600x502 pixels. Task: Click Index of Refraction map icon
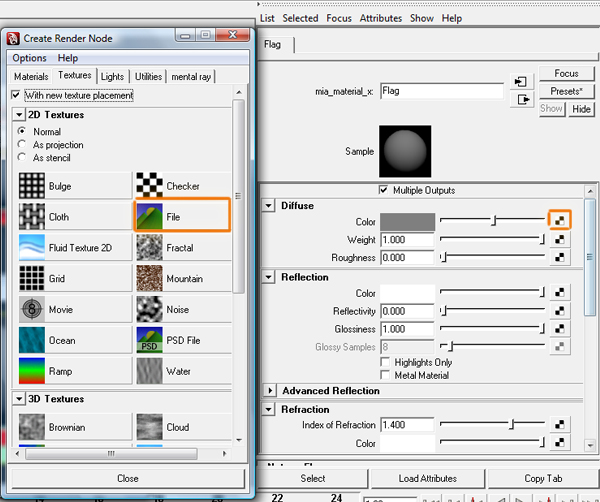[560, 424]
